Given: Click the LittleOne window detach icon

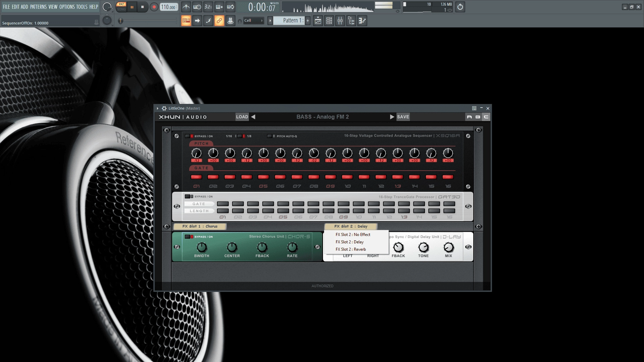Looking at the screenshot, I should 474,108.
